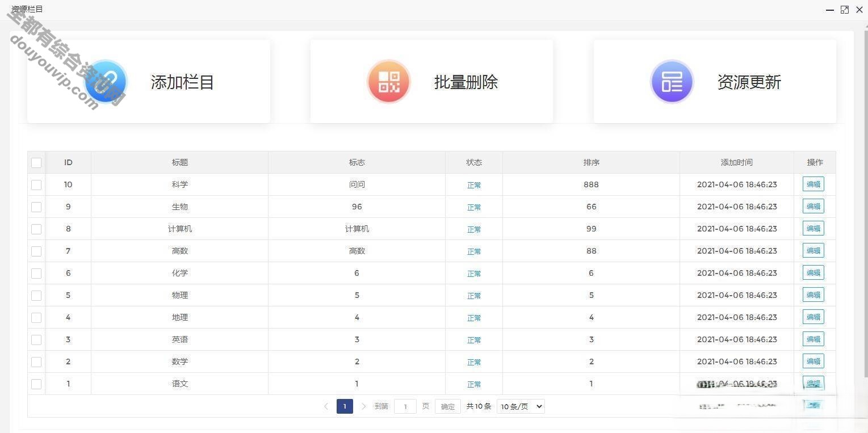Screen dimensions: 868x433
Task: Click the 排序 value 888
Action: pyautogui.click(x=591, y=184)
